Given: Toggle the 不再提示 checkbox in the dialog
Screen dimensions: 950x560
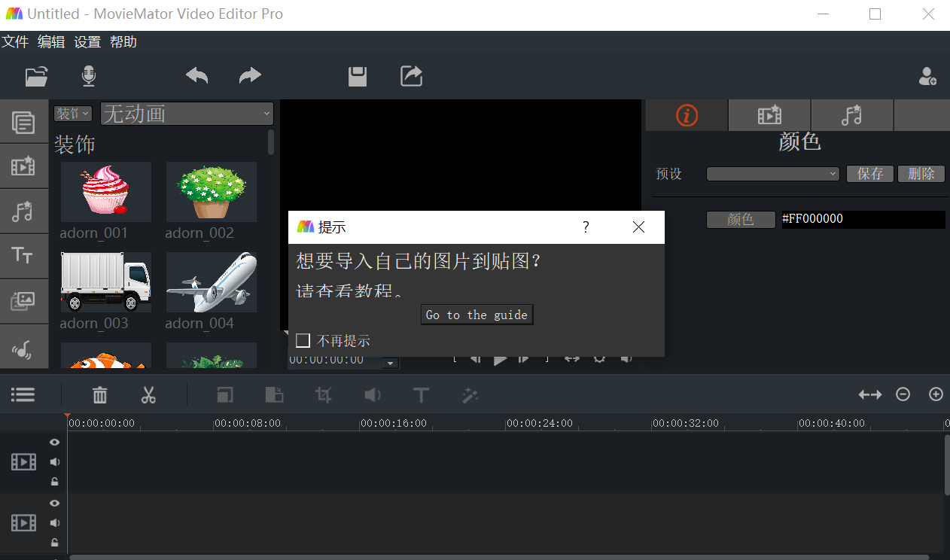Looking at the screenshot, I should [x=303, y=339].
